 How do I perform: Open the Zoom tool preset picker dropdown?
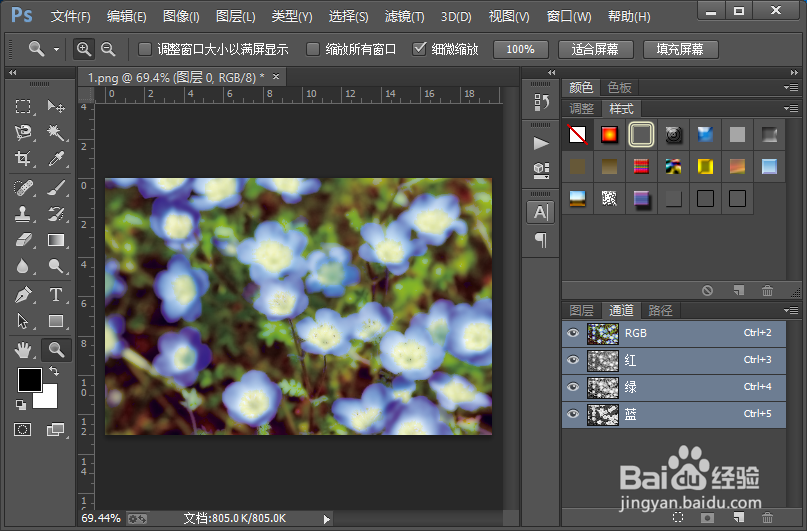click(x=56, y=50)
